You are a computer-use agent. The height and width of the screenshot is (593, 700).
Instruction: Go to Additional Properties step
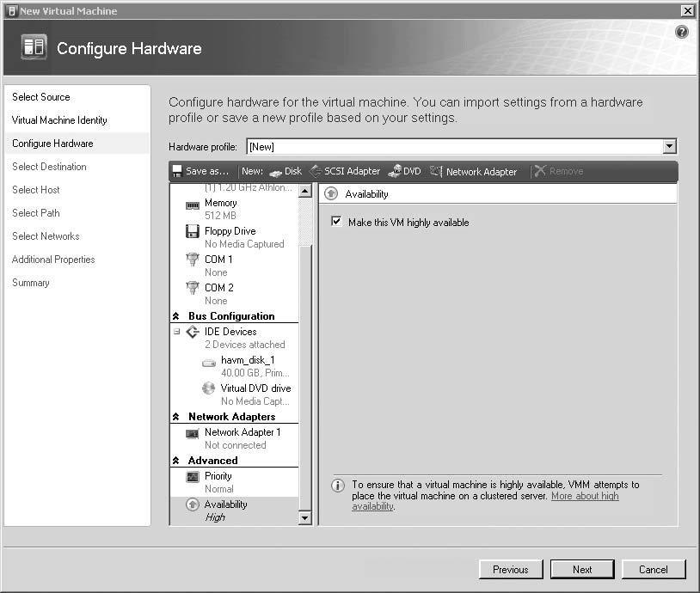point(53,260)
